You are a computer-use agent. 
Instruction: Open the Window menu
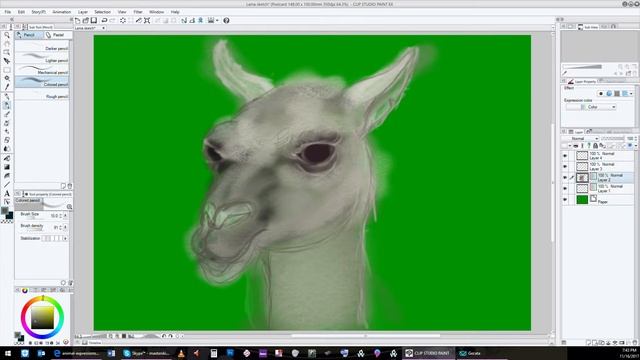pyautogui.click(x=156, y=12)
